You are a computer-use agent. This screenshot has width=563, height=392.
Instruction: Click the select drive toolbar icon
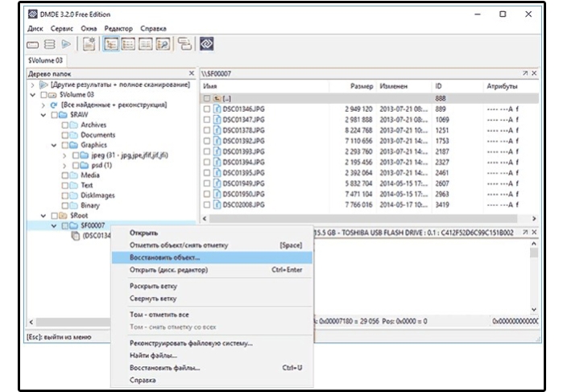[x=32, y=45]
